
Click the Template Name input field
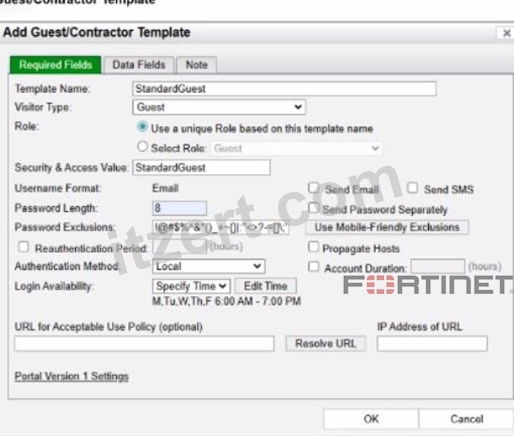coord(284,89)
